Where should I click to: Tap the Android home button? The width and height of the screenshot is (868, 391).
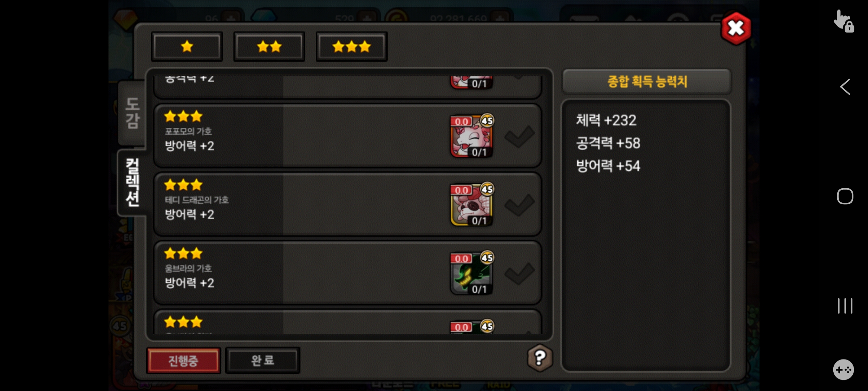(x=845, y=196)
